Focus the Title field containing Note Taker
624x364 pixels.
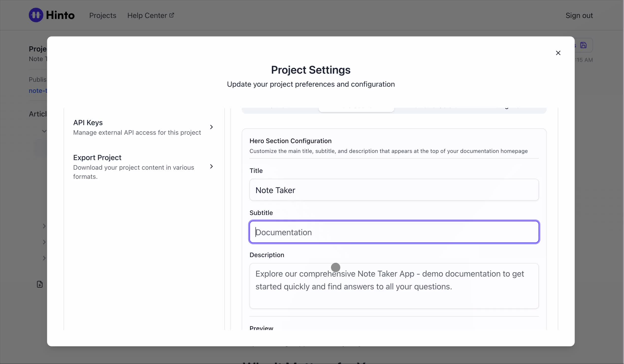394,190
